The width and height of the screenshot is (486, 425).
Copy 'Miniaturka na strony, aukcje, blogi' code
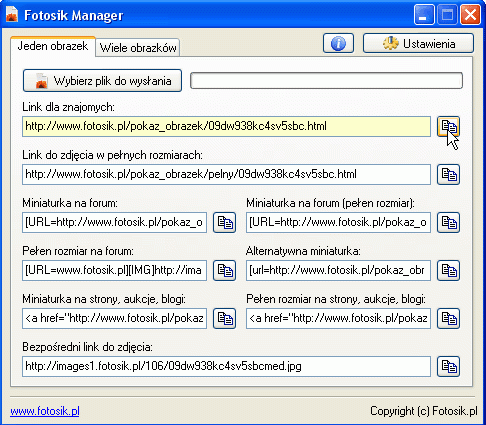(224, 318)
